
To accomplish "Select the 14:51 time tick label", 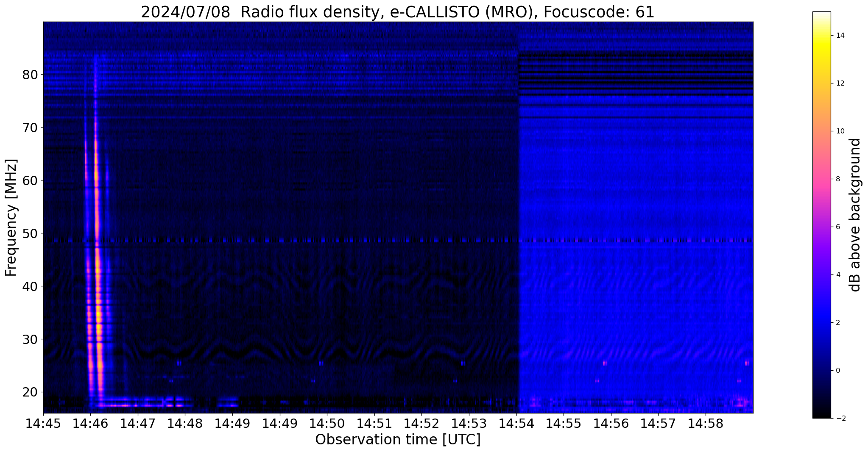I will (374, 423).
